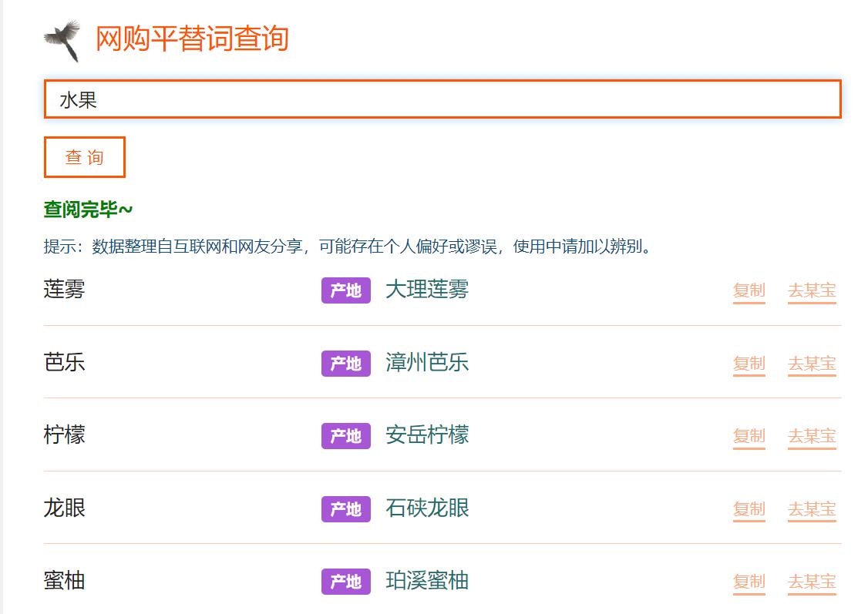The height and width of the screenshot is (614, 868).
Task: Copy the 大理莲雾 result
Action: tap(749, 290)
